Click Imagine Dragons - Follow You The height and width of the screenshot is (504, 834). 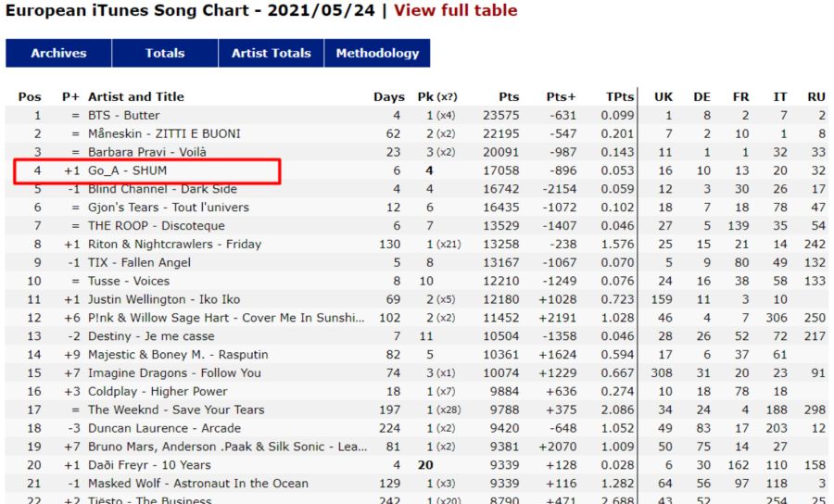tap(174, 373)
